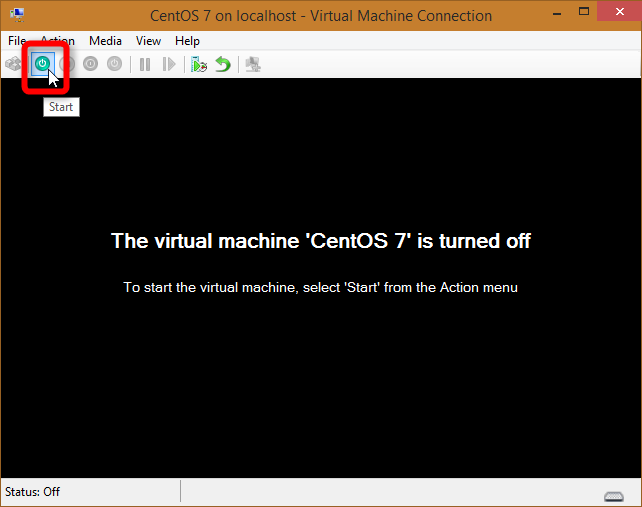Screen dimensions: 642x507
Task: Click the 'CentOS 7' is turned off message
Action: [x=321, y=241]
